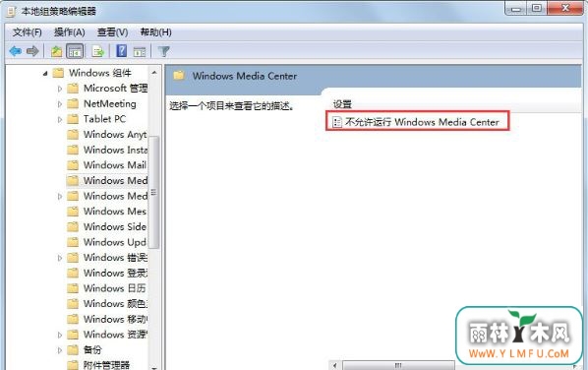Select the Windows 登录 tree item
This screenshot has width=588, height=370.
[115, 273]
